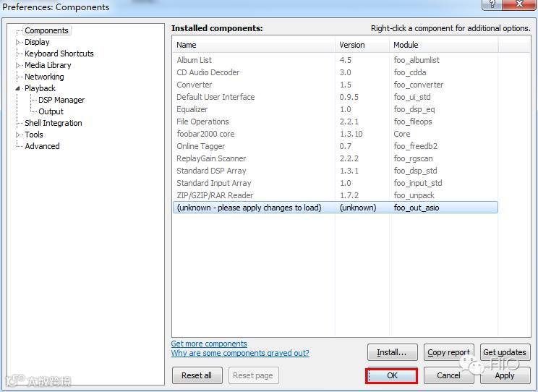Collapse the Playback tree node arrow

coord(18,88)
